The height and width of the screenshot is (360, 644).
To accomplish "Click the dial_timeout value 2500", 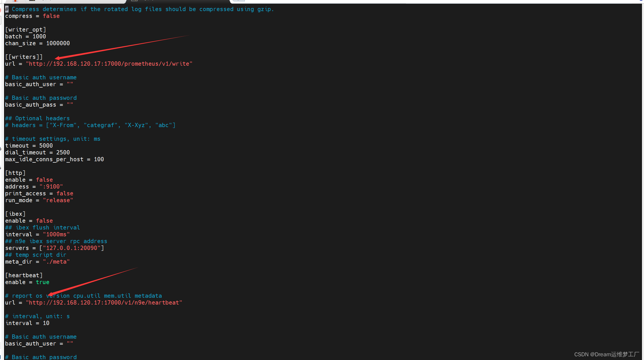I will (63, 152).
